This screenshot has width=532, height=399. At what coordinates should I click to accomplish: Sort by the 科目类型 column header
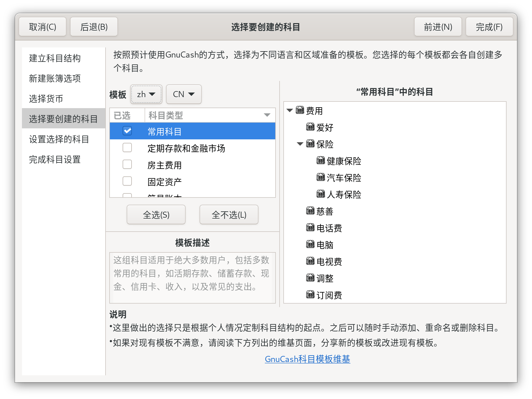(x=210, y=115)
